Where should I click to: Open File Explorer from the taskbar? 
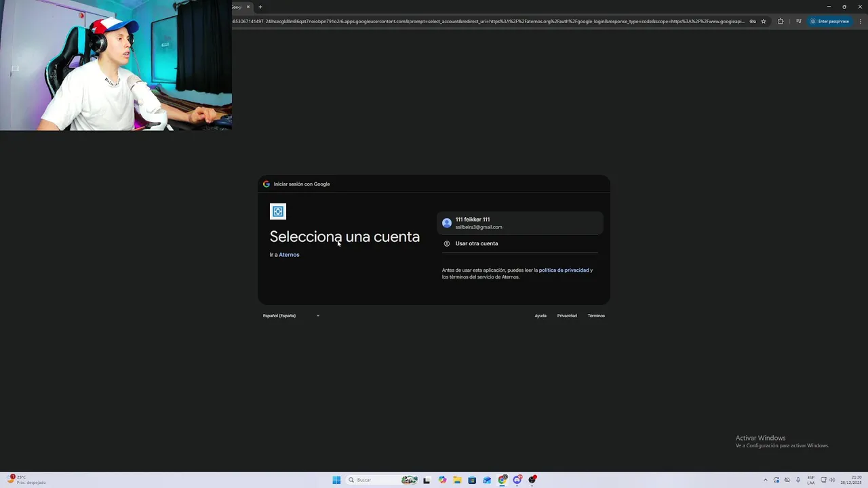[457, 480]
